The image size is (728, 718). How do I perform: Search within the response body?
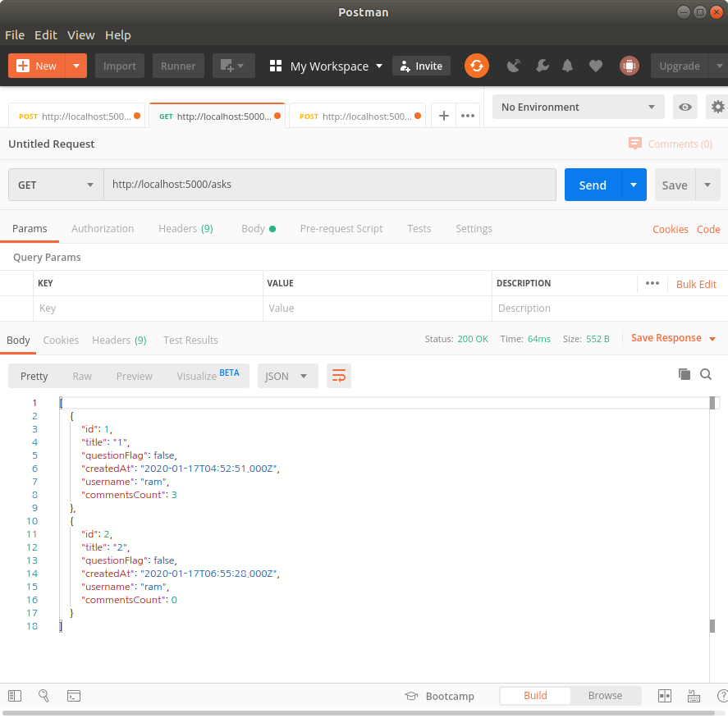coord(706,374)
